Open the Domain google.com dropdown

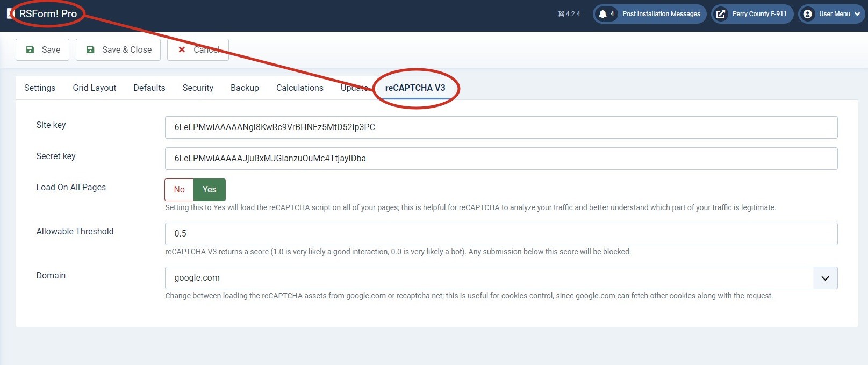(501, 278)
